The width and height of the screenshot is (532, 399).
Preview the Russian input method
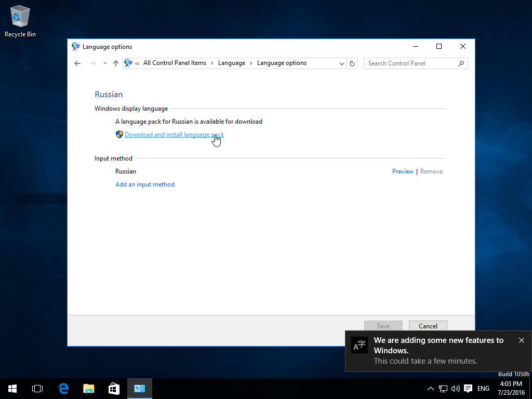(403, 171)
